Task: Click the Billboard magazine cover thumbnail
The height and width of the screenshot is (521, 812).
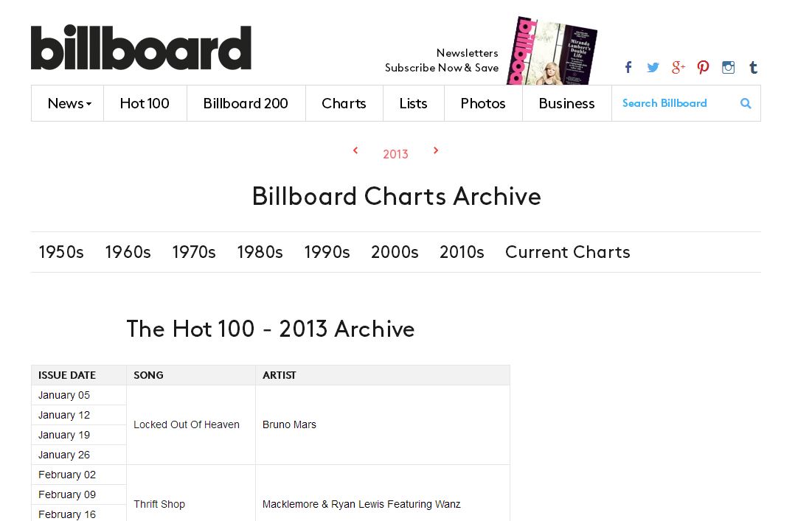Action: coord(552,51)
